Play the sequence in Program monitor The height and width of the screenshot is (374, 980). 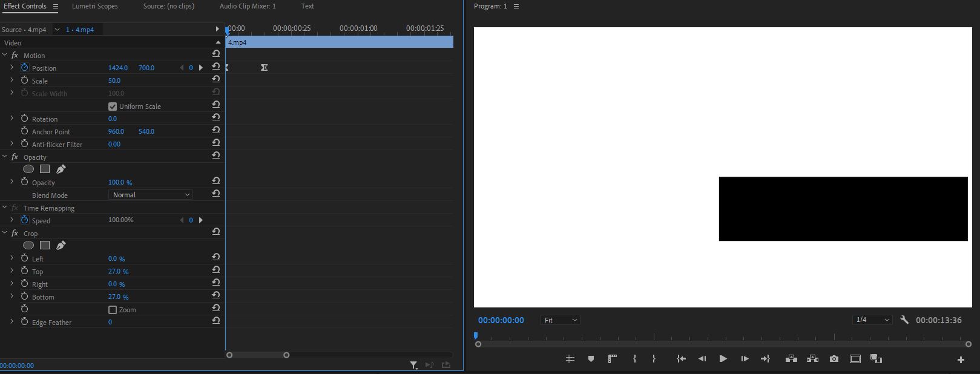723,359
